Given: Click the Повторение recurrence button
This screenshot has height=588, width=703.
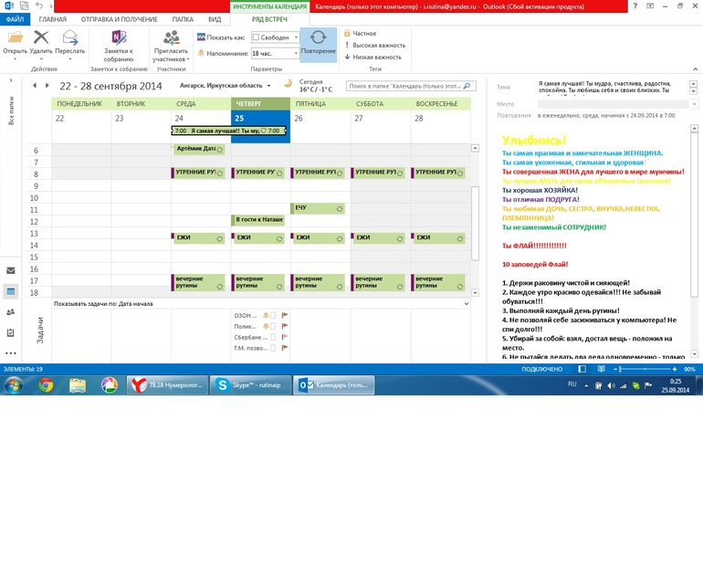Looking at the screenshot, I should (318, 43).
